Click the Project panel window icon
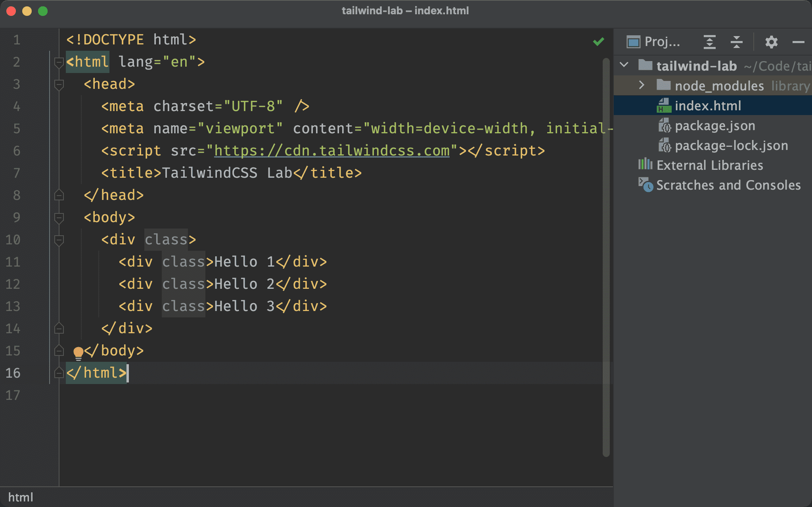This screenshot has width=812, height=507. [633, 42]
